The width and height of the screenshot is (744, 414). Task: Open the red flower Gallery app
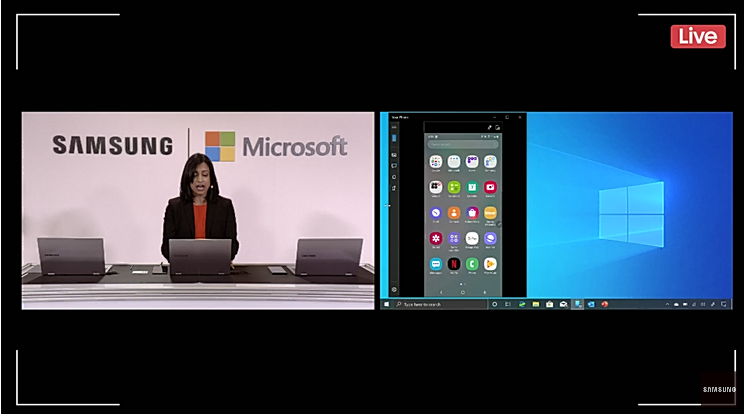pos(436,238)
